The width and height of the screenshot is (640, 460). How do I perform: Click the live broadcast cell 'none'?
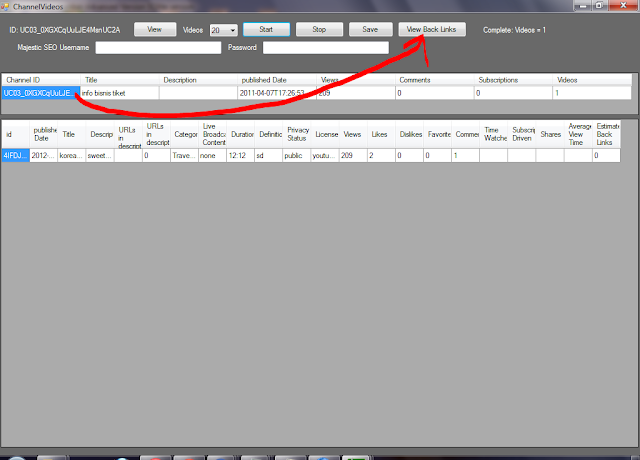[x=213, y=156]
